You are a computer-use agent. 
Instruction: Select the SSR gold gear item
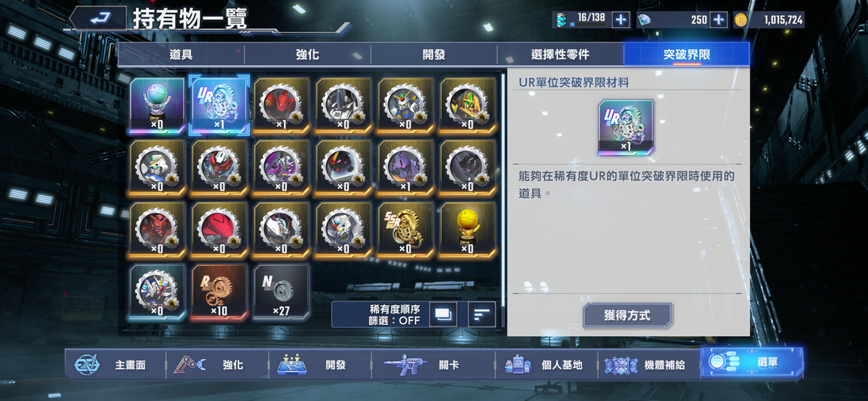pos(406,230)
